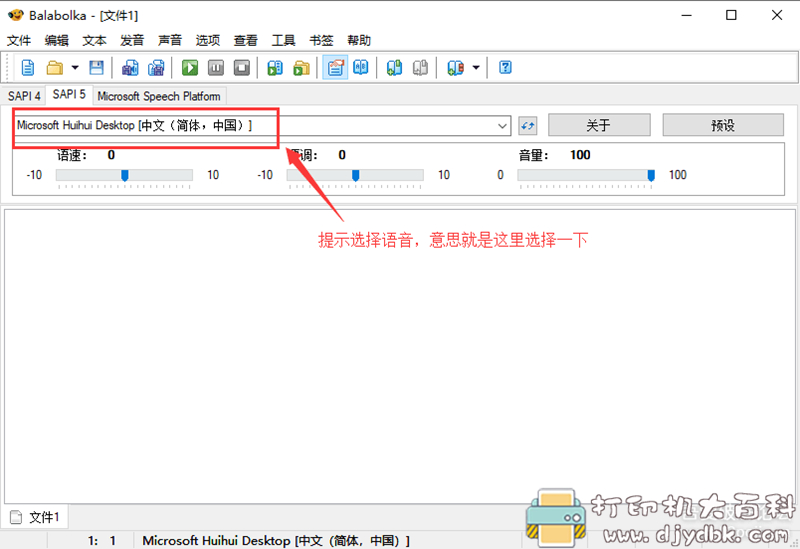This screenshot has width=800, height=549.
Task: Click the Save audio file icon
Action: [x=130, y=67]
